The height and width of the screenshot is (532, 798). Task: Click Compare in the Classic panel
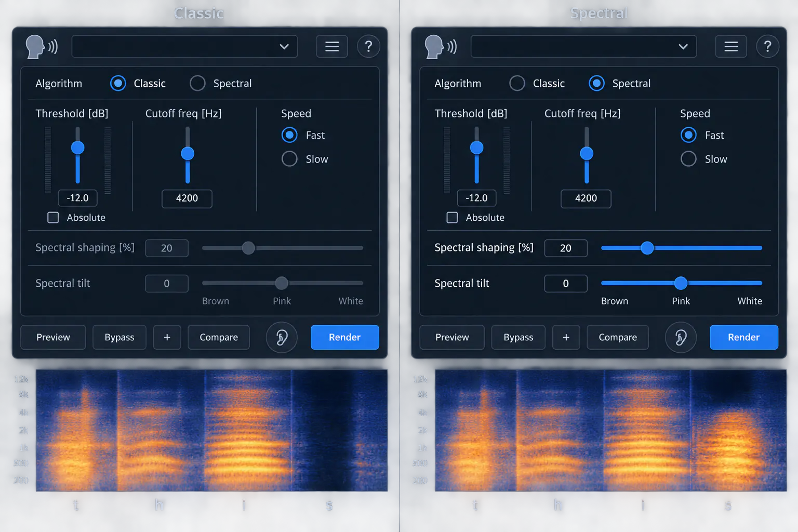pyautogui.click(x=219, y=338)
